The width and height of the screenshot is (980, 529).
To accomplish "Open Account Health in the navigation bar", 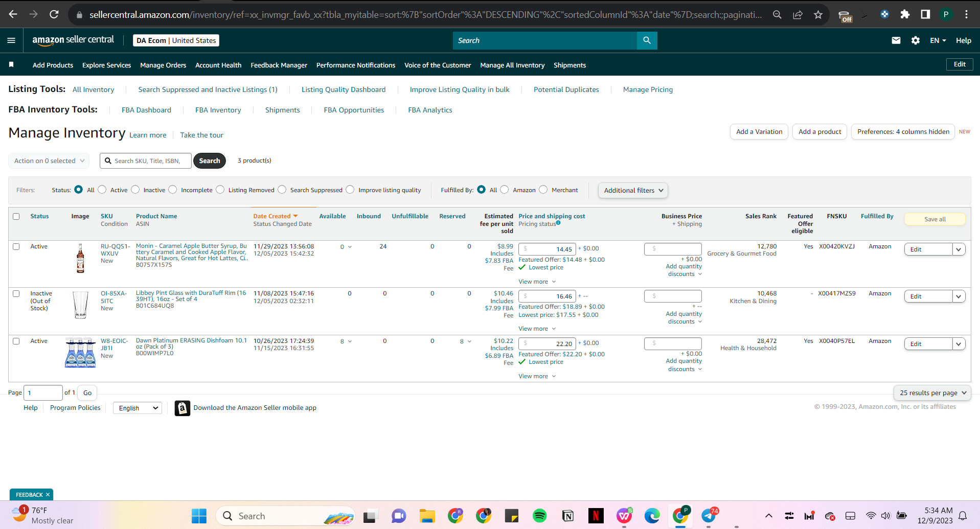I will click(x=218, y=65).
